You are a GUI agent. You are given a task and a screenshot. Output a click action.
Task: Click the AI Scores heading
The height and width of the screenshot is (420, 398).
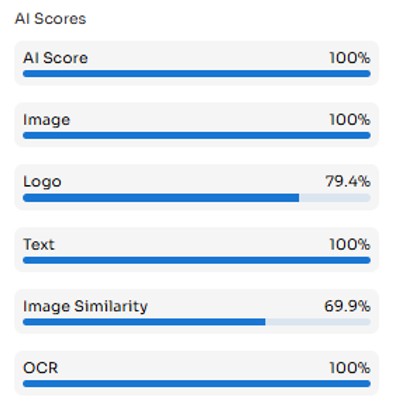pyautogui.click(x=50, y=19)
